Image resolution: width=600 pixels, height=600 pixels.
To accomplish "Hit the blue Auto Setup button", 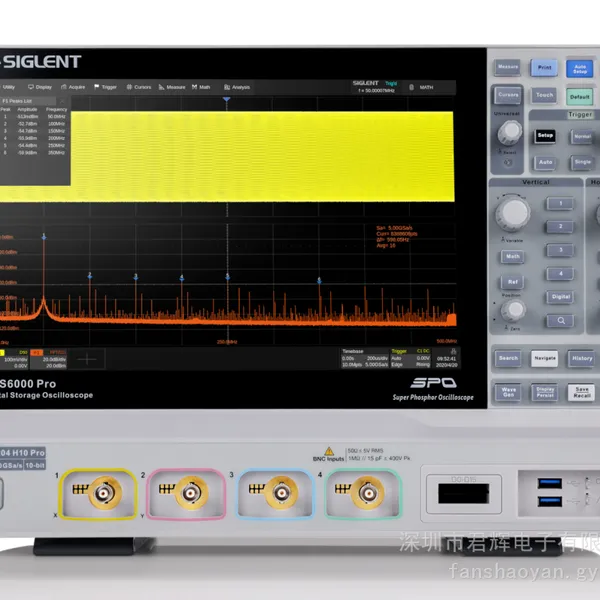I will click(x=579, y=69).
